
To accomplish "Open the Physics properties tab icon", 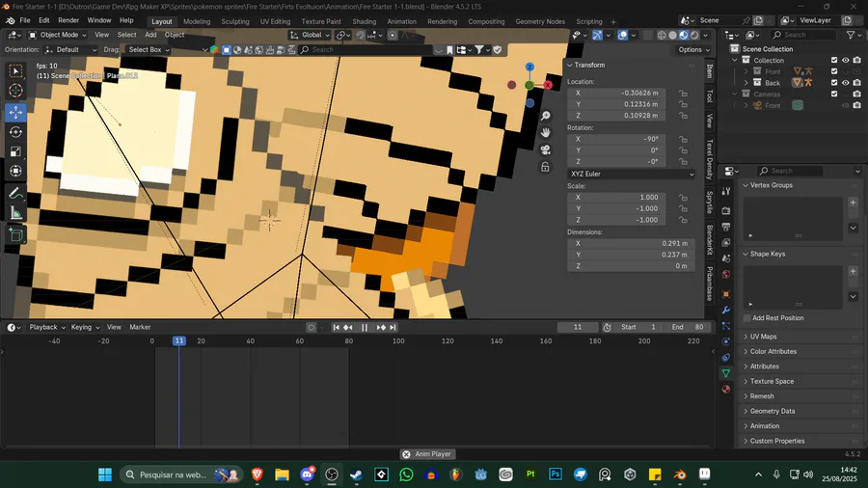I will pos(726,341).
